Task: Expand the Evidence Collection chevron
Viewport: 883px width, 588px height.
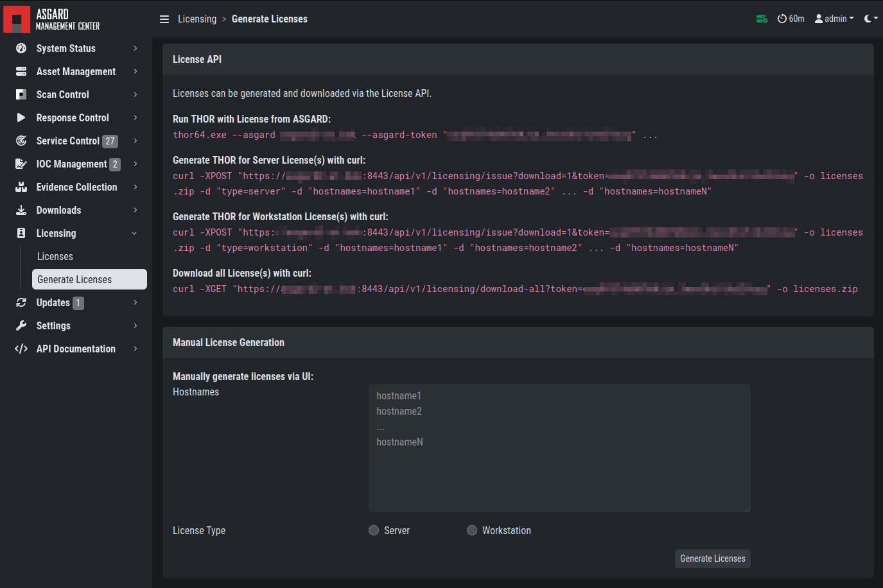Action: click(136, 187)
